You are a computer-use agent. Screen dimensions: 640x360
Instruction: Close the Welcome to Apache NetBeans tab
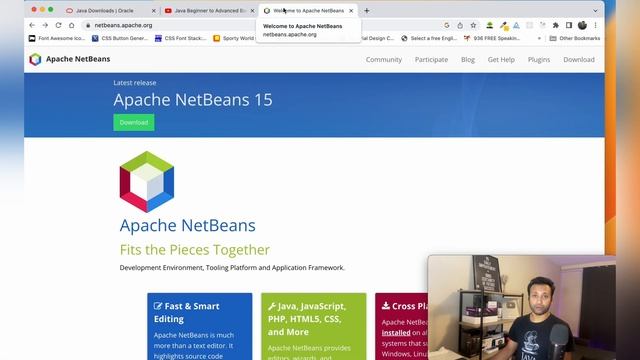click(x=351, y=11)
